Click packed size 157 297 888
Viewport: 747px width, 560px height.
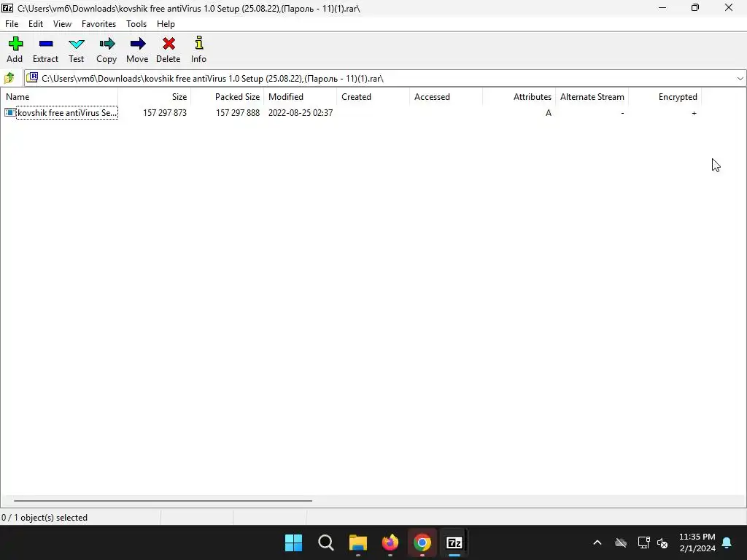pos(238,113)
